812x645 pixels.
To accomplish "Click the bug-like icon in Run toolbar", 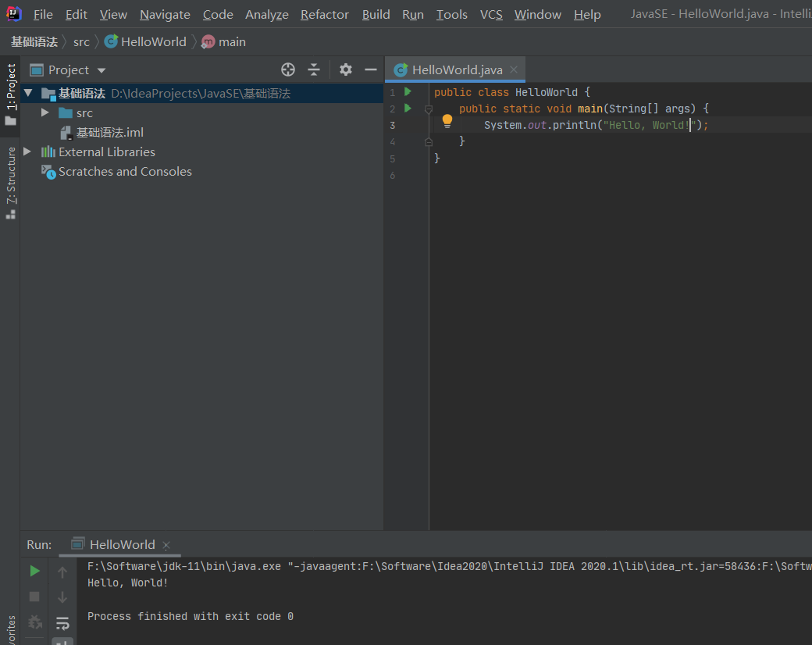I will pyautogui.click(x=34, y=622).
